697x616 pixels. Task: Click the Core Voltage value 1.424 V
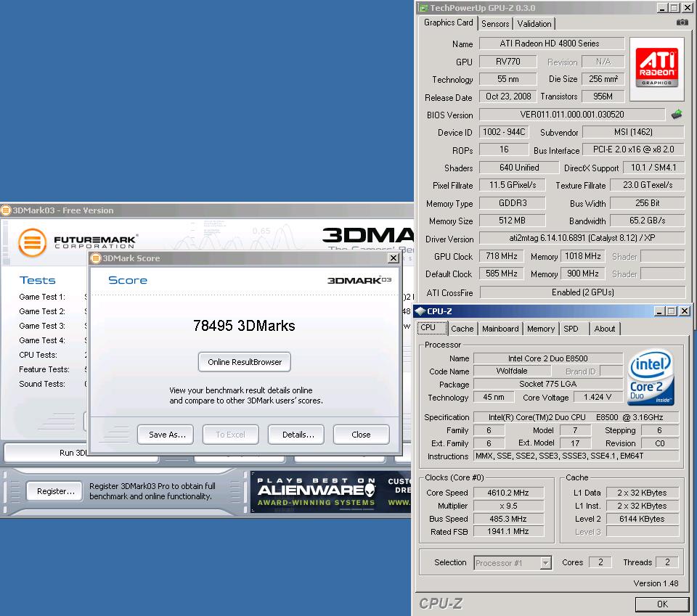pos(598,397)
